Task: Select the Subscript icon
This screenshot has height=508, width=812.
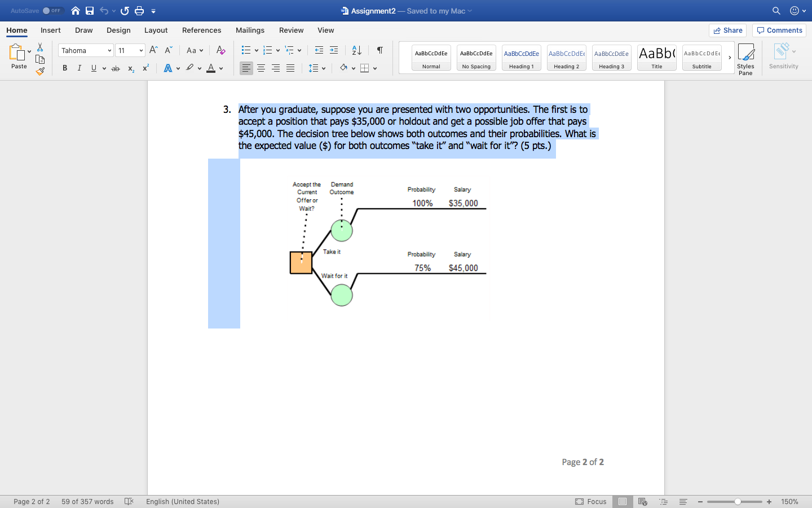Action: (130, 68)
